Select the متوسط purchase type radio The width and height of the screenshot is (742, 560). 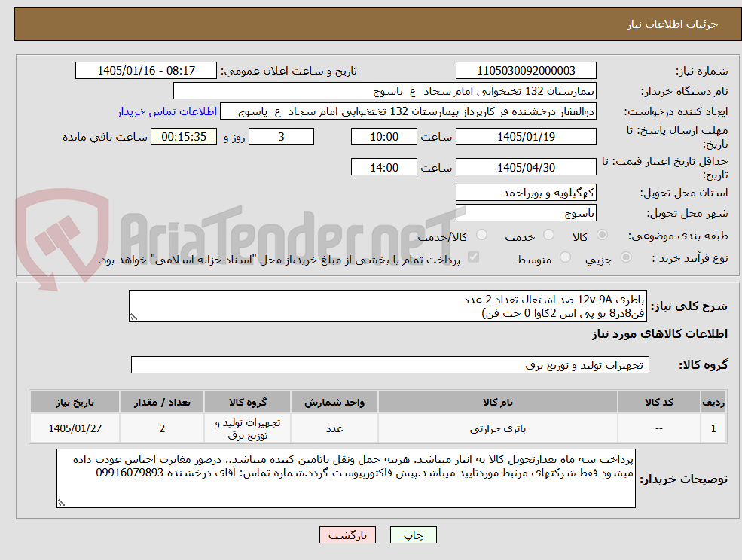[x=565, y=257]
